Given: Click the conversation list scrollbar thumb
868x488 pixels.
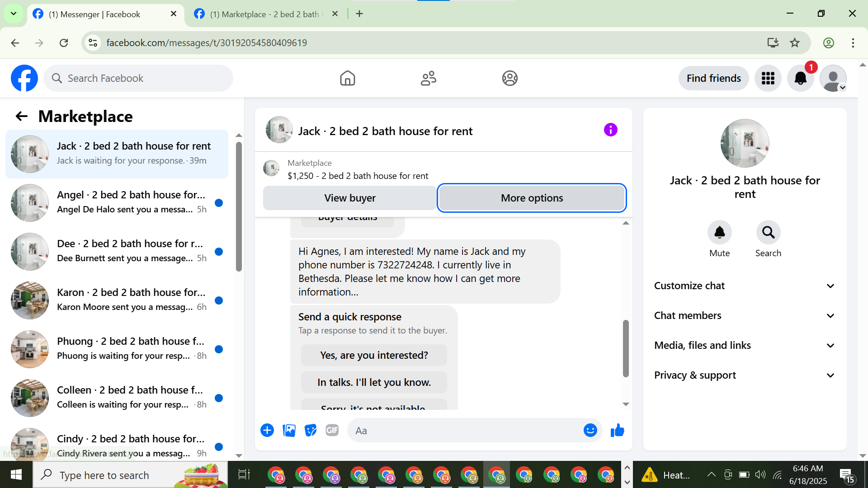Looking at the screenshot, I should 239,206.
